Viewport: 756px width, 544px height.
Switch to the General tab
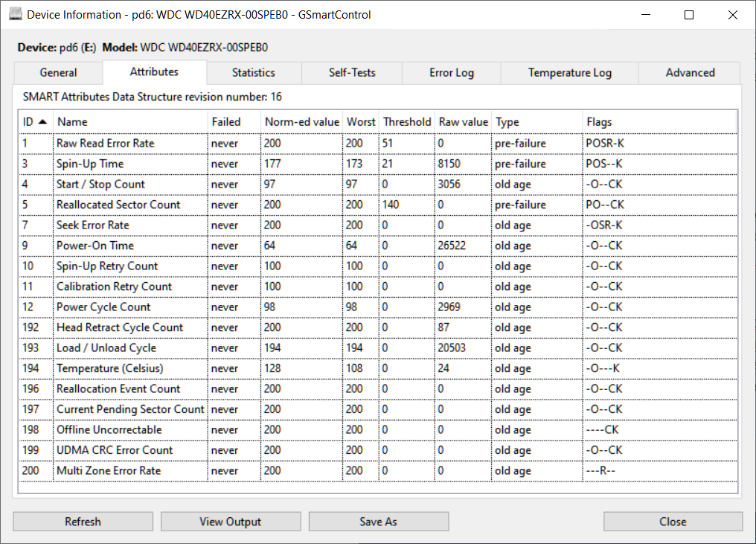pos(58,73)
